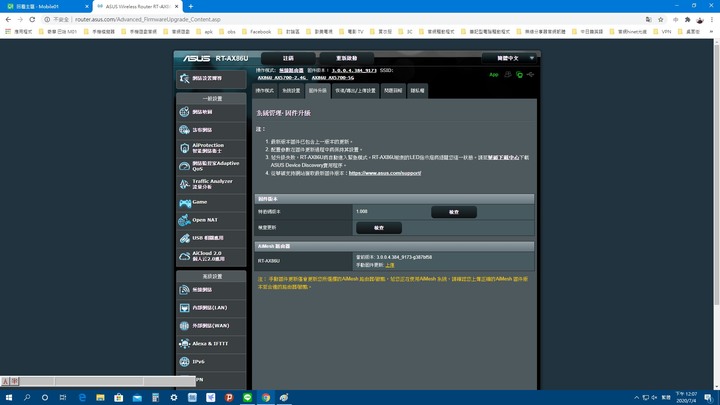This screenshot has height=405, width=720.
Task: Open Adaptive QoS from the sidebar
Action: click(x=211, y=166)
